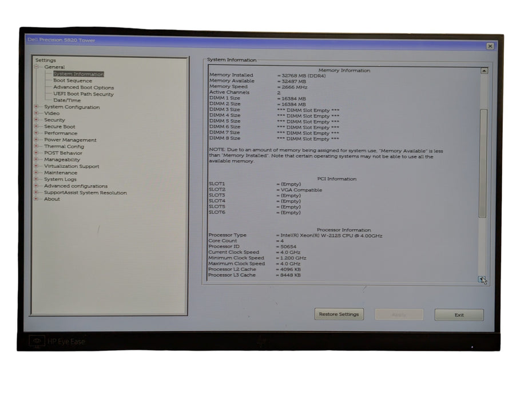Screen dimensions: 532x400
Task: Click the HP Eye Ease monitor logo
Action: 57,341
